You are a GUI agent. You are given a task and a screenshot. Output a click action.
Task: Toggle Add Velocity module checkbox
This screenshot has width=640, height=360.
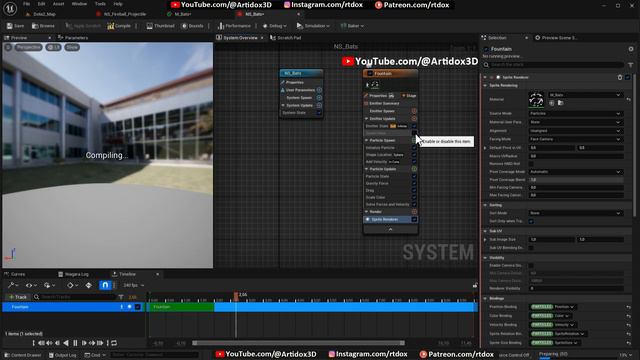[x=414, y=162]
